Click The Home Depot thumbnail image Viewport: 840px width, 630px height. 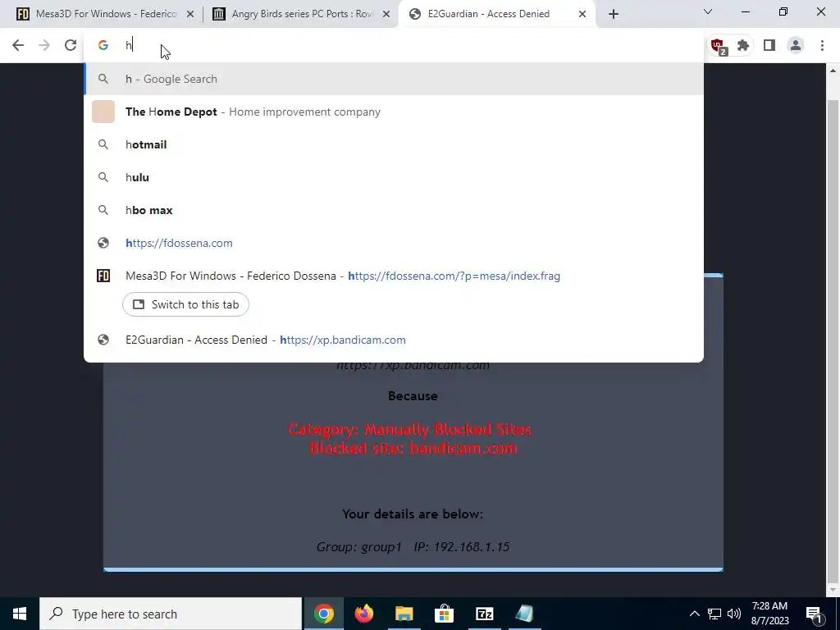click(x=103, y=112)
